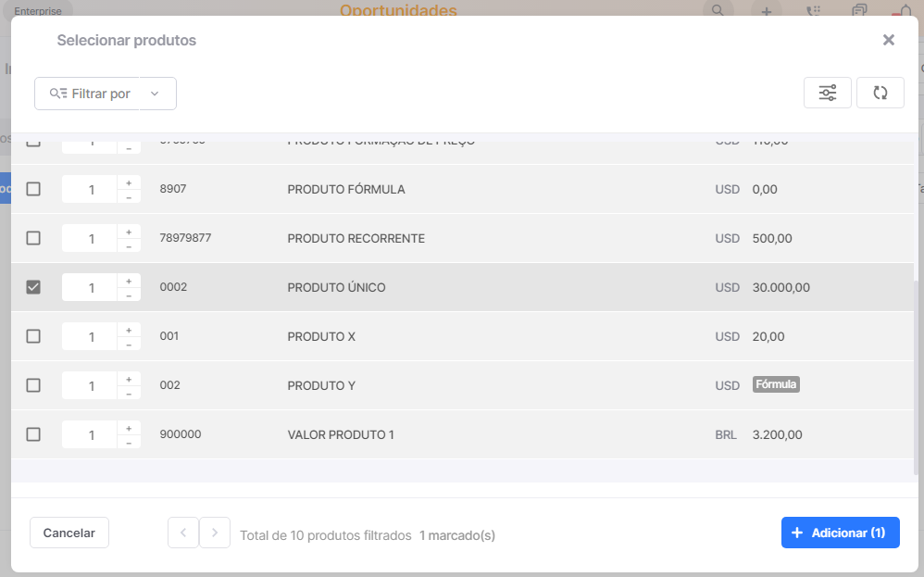
Task: Increase quantity for PRODUTO ÚNICO
Action: tap(129, 281)
